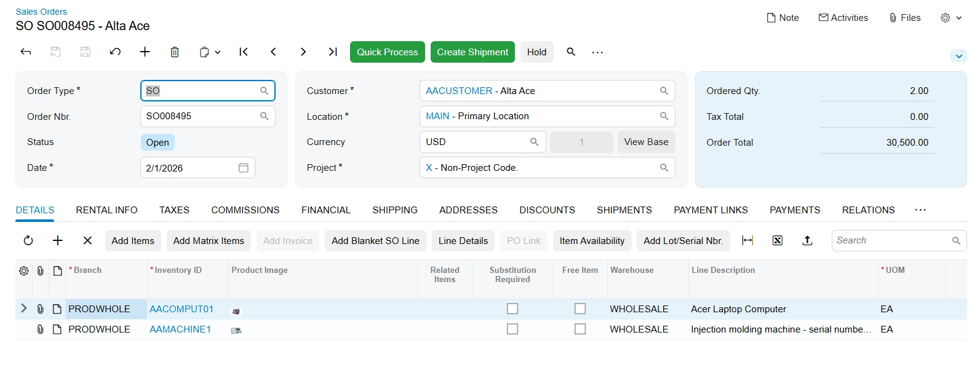Switch to the TAXES tab
The image size is (980, 386).
point(174,210)
